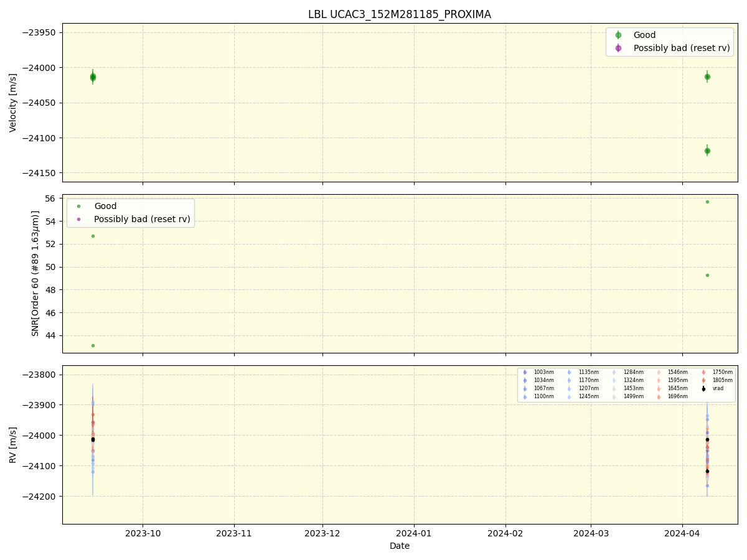Image resolution: width=747 pixels, height=560 pixels.
Task: Click the SNR tick label 46
Action: click(x=52, y=313)
